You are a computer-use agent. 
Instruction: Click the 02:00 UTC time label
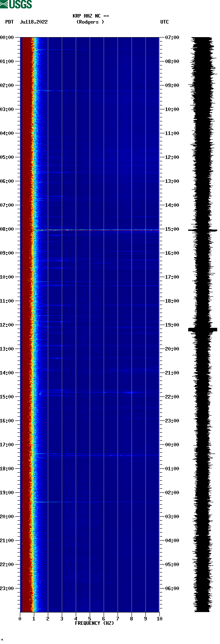pos(172,493)
